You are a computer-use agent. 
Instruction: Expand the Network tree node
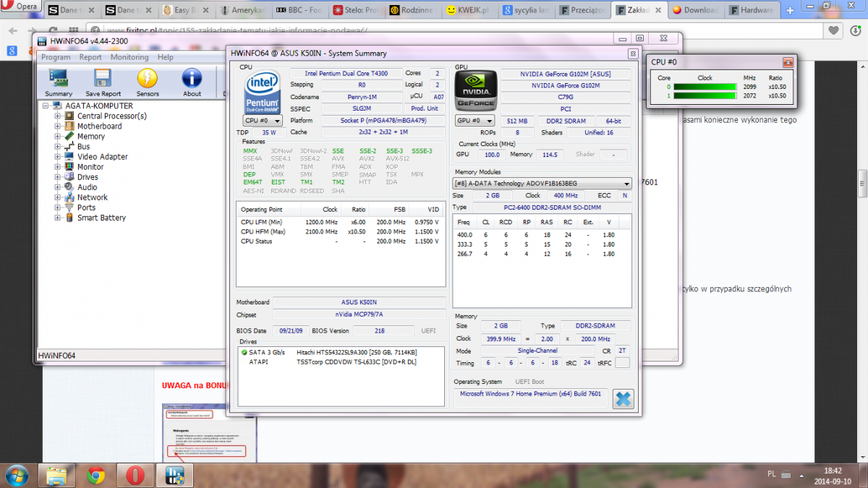[58, 197]
